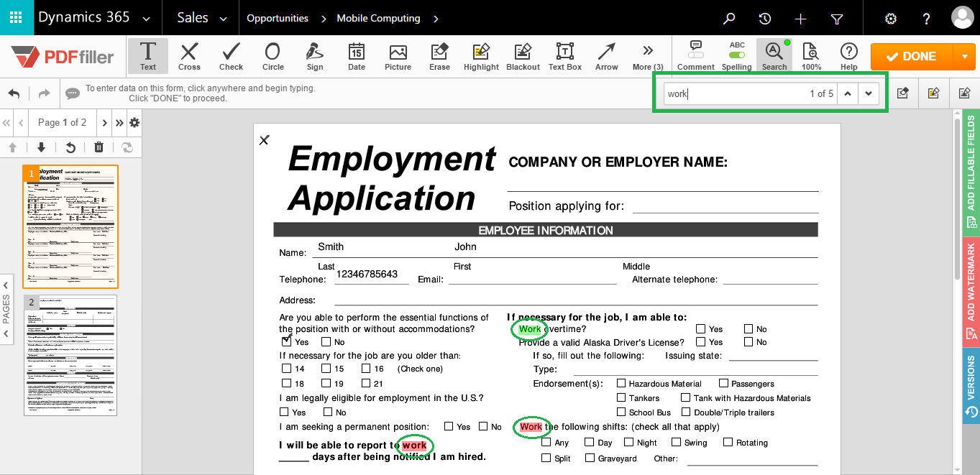
Task: Toggle the Comment switch
Action: [x=695, y=55]
